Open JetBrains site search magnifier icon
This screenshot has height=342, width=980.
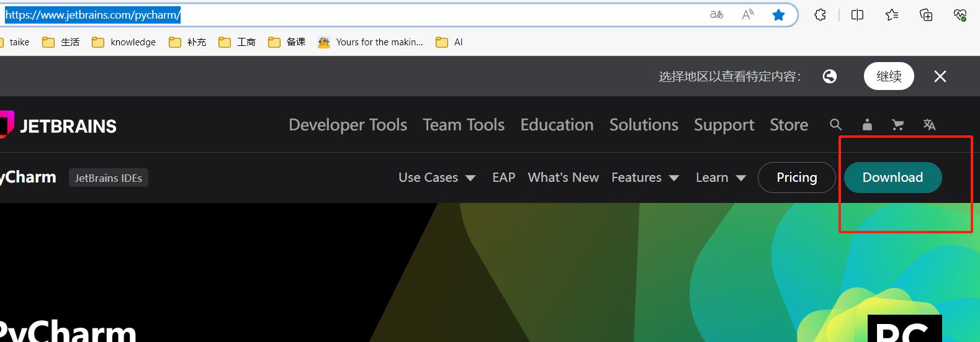836,125
